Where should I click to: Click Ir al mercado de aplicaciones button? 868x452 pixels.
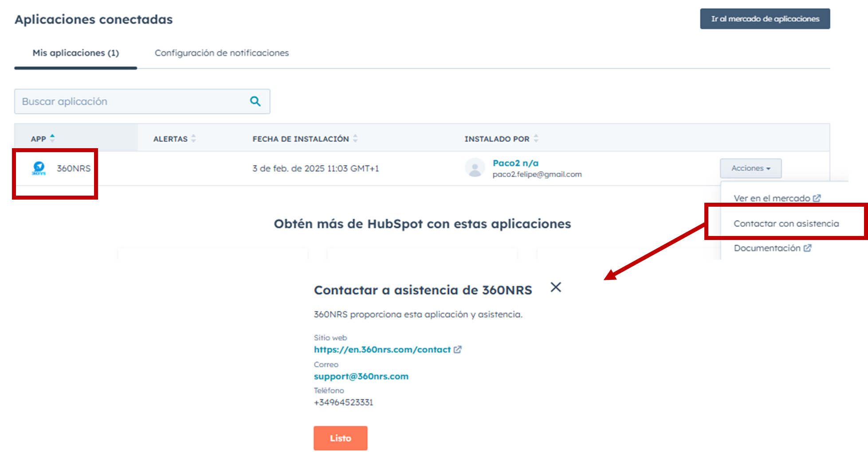(x=765, y=19)
